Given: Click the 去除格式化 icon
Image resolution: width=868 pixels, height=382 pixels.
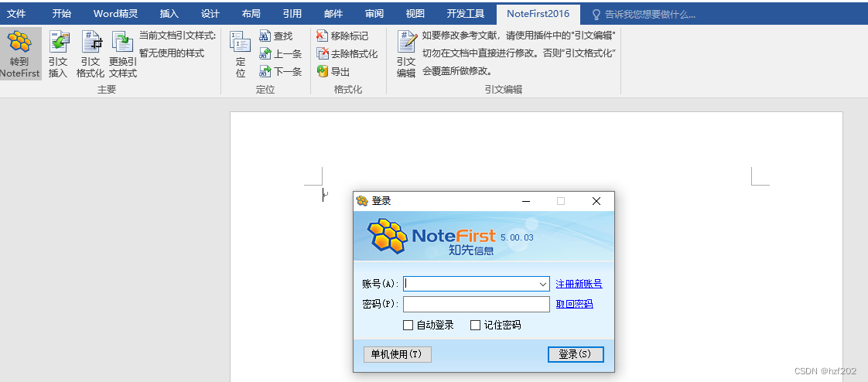Looking at the screenshot, I should point(322,53).
